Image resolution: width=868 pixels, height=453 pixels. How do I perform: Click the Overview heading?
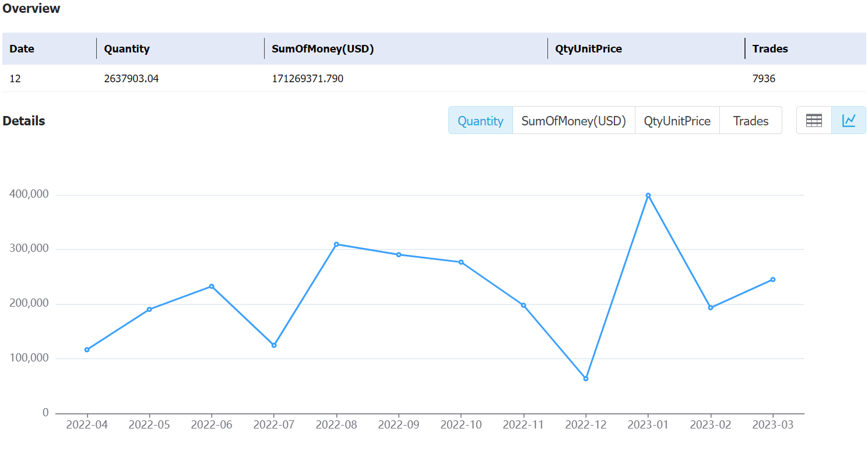31,8
